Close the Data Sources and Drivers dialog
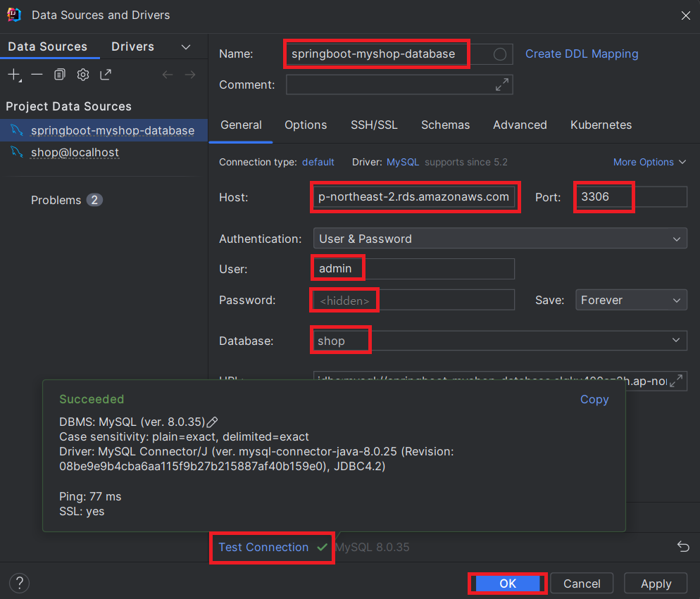The width and height of the screenshot is (700, 599). click(x=686, y=15)
